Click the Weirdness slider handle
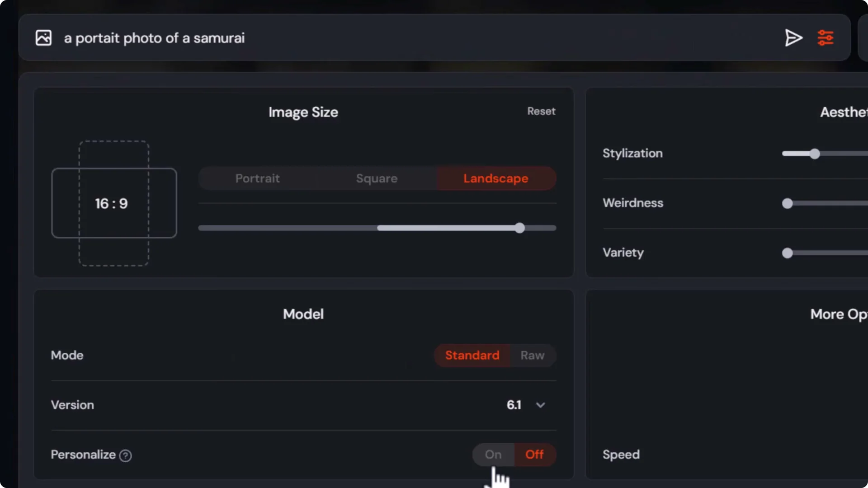 (x=788, y=204)
